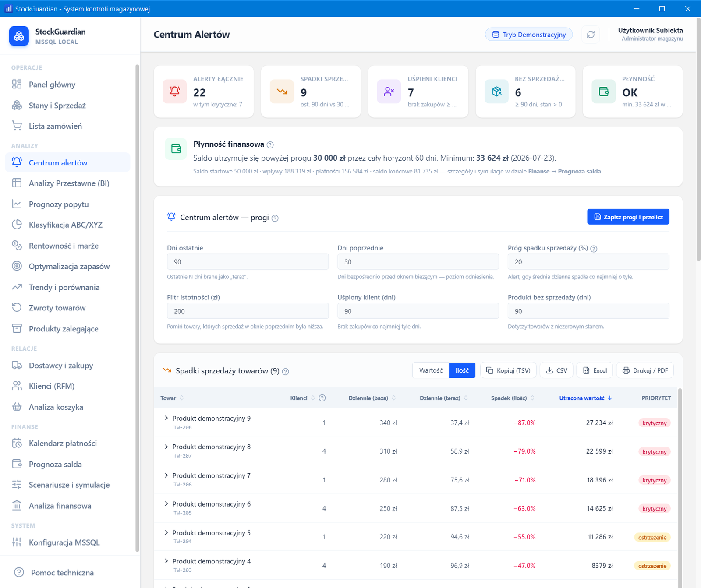The image size is (701, 588).
Task: Click the teal box icon in Bez sprzedaży card
Action: (496, 91)
